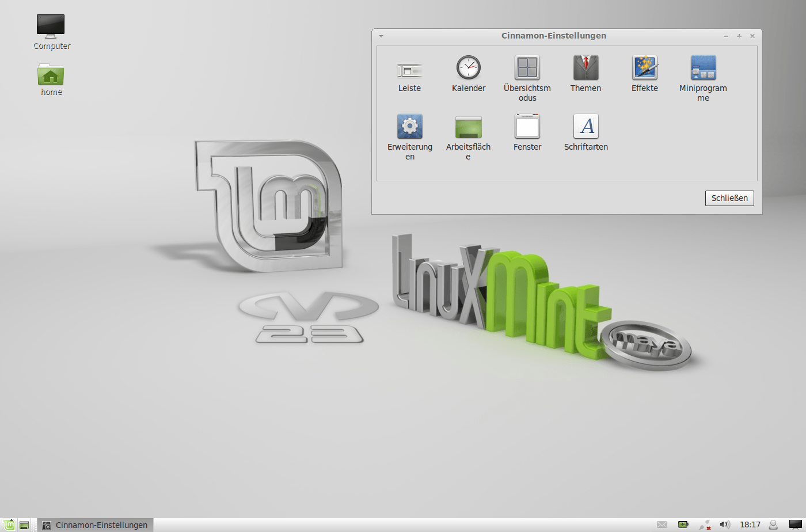Open the Effekte settings
Screen dimensions: 806x532
tap(644, 68)
